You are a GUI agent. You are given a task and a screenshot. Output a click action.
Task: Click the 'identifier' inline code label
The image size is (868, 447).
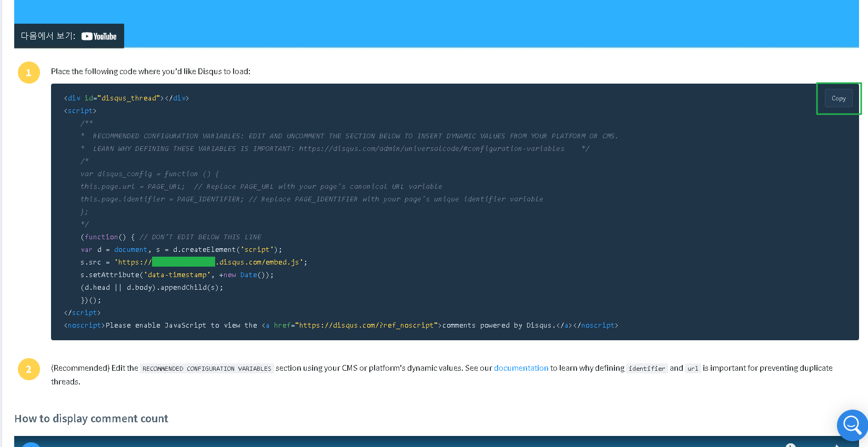647,369
